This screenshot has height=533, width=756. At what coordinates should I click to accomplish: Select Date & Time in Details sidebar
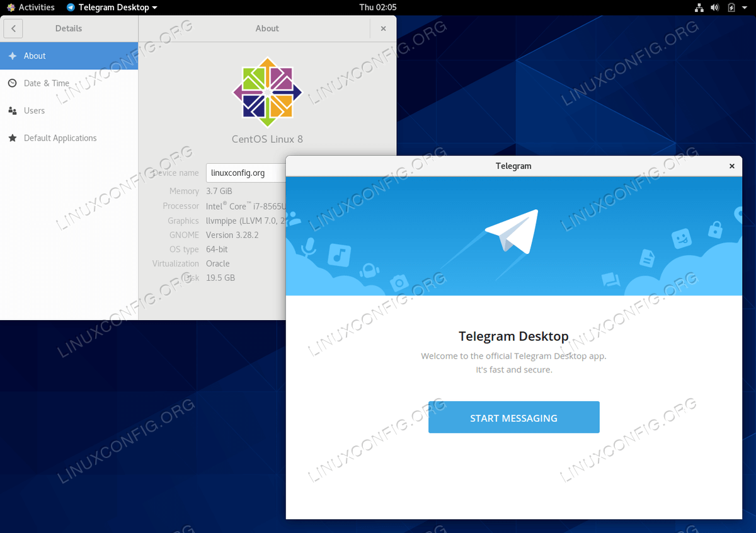[69, 83]
